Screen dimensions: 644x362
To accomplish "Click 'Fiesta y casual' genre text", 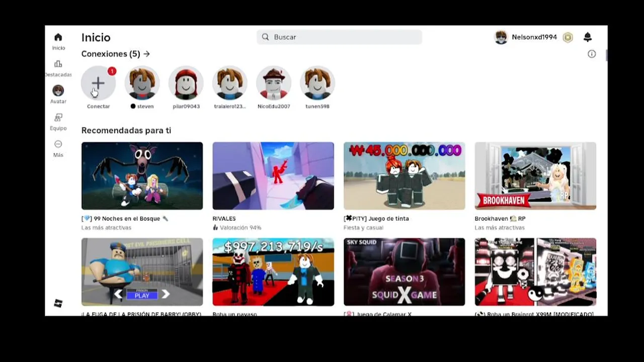I will [364, 228].
